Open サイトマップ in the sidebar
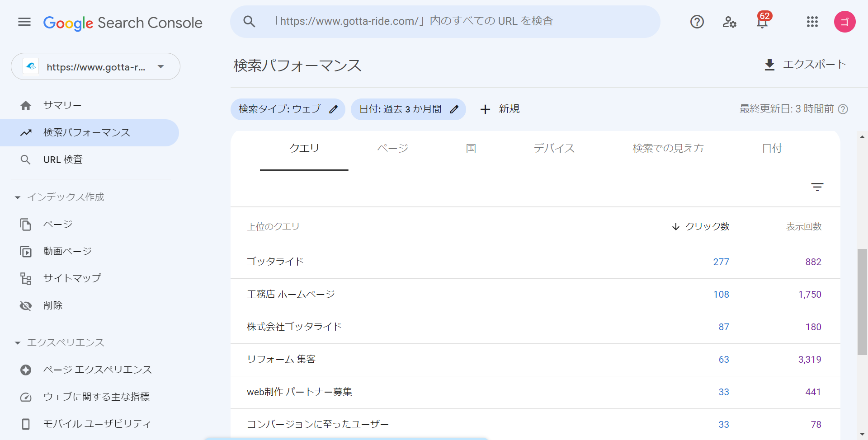This screenshot has width=868, height=440. point(72,278)
